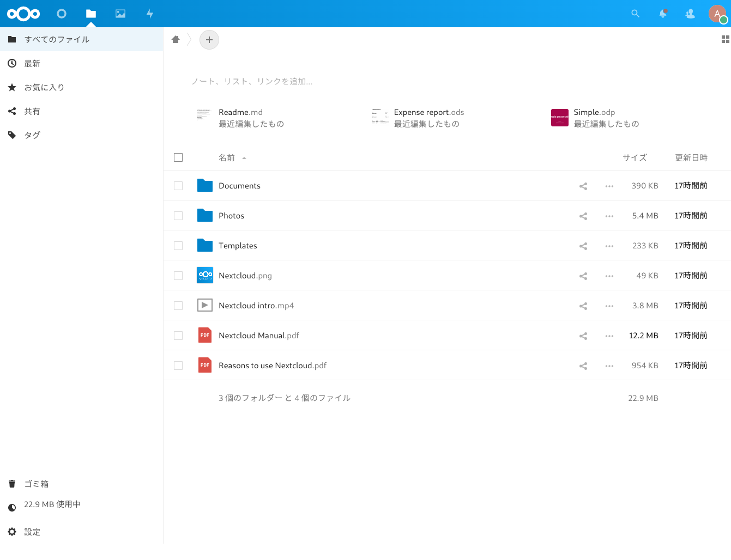Open the three-dot menu for Templates
The height and width of the screenshot is (560, 731).
[609, 246]
